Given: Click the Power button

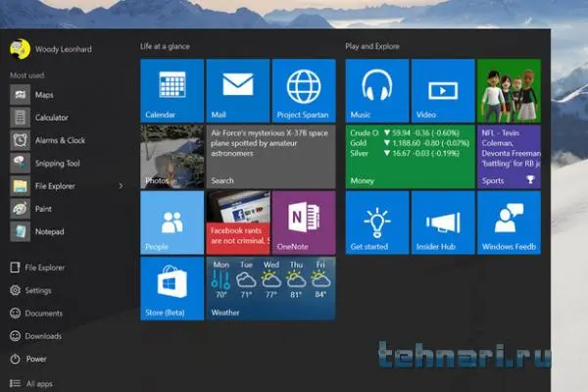Looking at the screenshot, I should coord(28,359).
